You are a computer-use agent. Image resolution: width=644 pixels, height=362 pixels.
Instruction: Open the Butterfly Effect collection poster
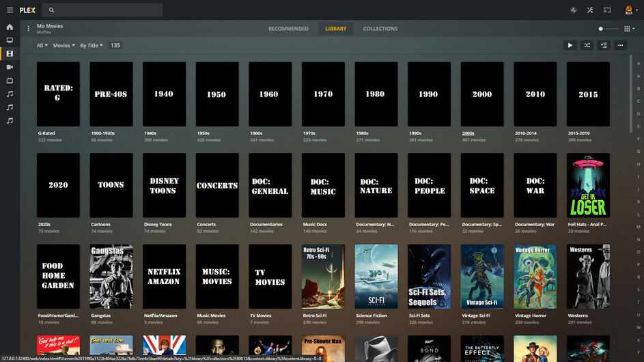pos(482,348)
